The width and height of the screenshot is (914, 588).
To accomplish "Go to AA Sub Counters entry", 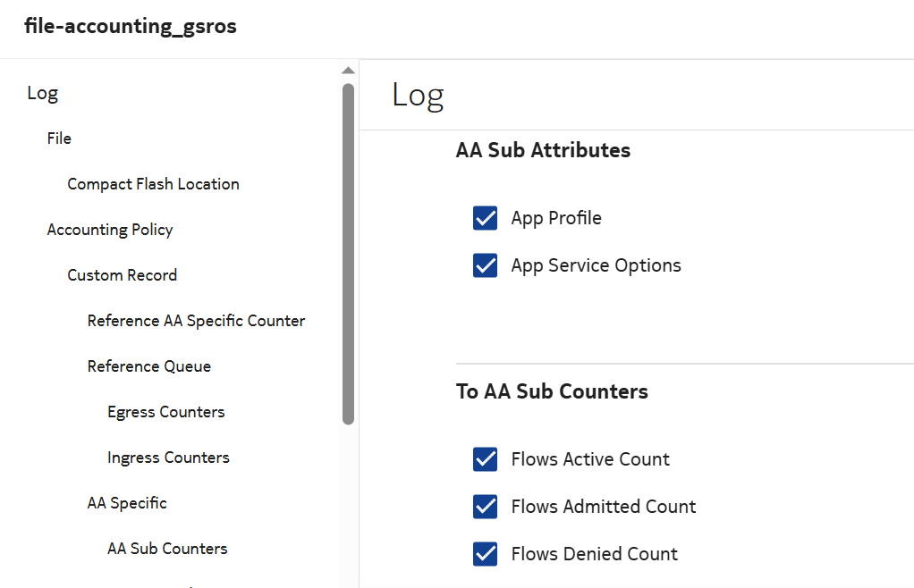I will coord(167,549).
